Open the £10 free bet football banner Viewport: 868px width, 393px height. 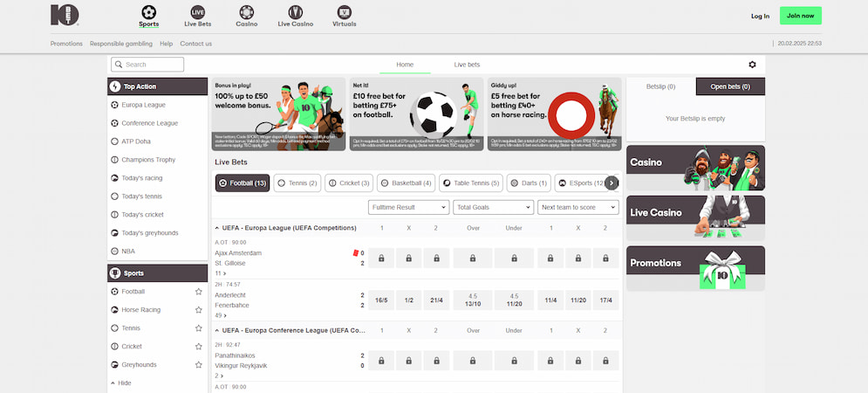tap(416, 114)
